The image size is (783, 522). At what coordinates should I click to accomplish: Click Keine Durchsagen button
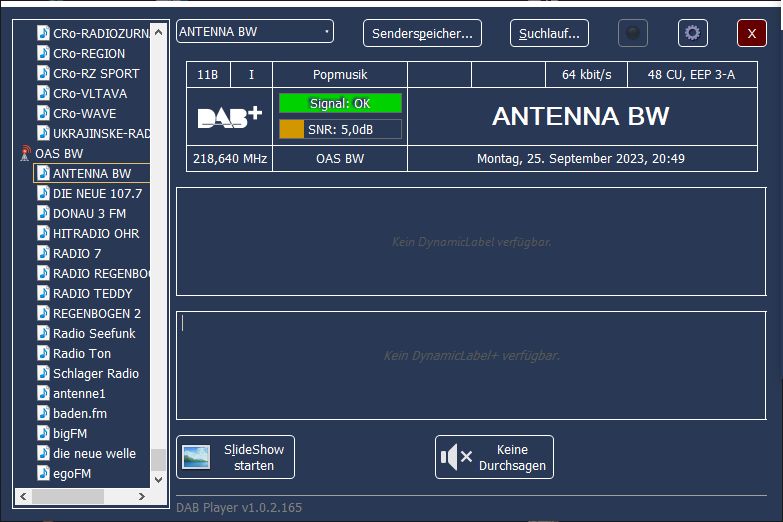494,457
